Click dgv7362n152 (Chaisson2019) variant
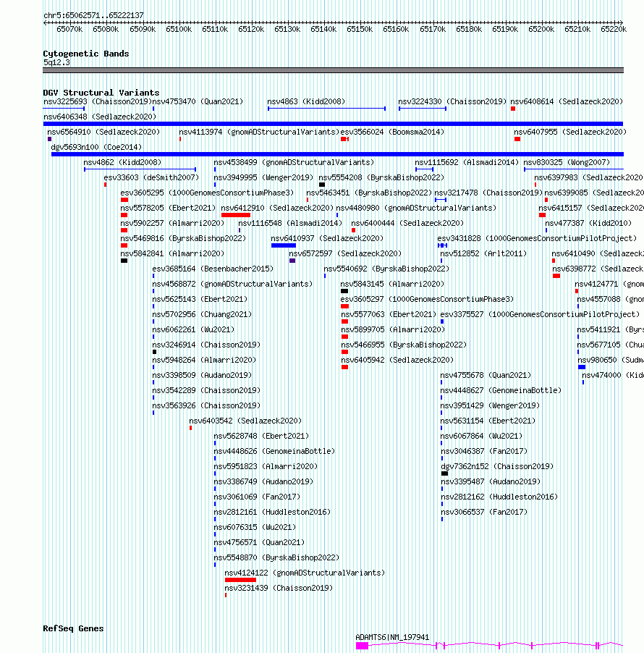644x653 pixels. point(497,467)
